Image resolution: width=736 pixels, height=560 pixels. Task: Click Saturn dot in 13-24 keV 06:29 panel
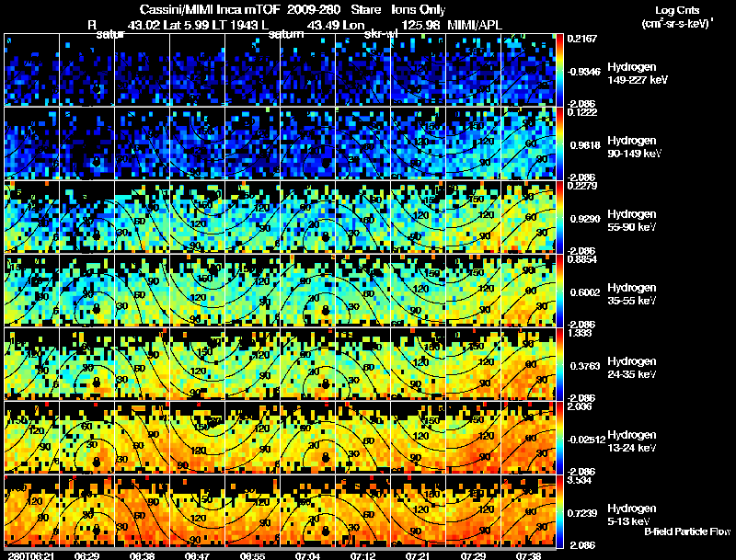tap(97, 462)
